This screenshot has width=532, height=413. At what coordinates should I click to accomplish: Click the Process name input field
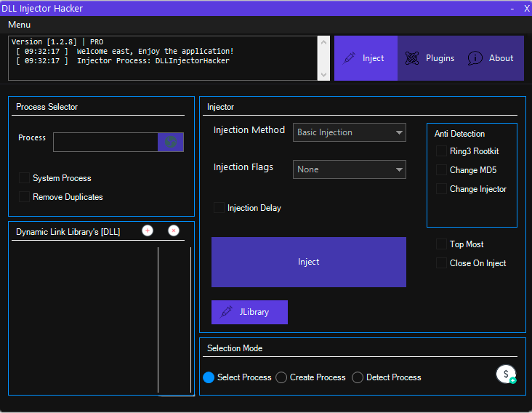click(105, 142)
